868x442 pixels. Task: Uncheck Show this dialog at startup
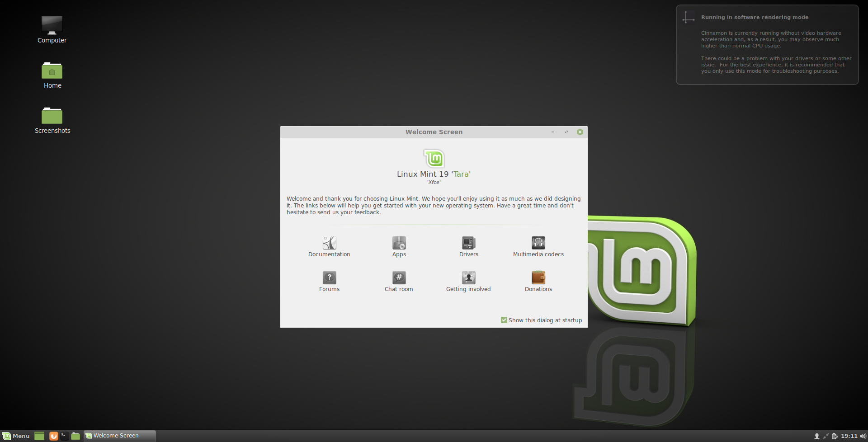[x=504, y=320]
